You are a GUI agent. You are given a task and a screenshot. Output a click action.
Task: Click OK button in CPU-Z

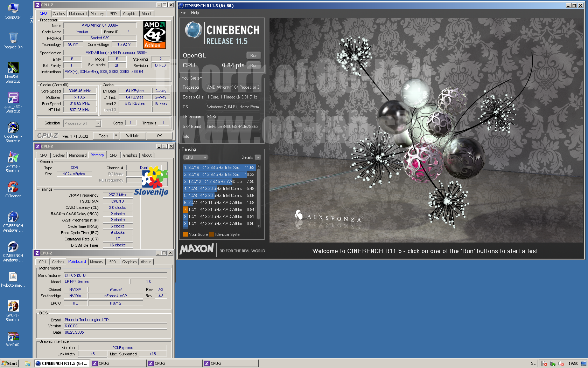pyautogui.click(x=159, y=136)
